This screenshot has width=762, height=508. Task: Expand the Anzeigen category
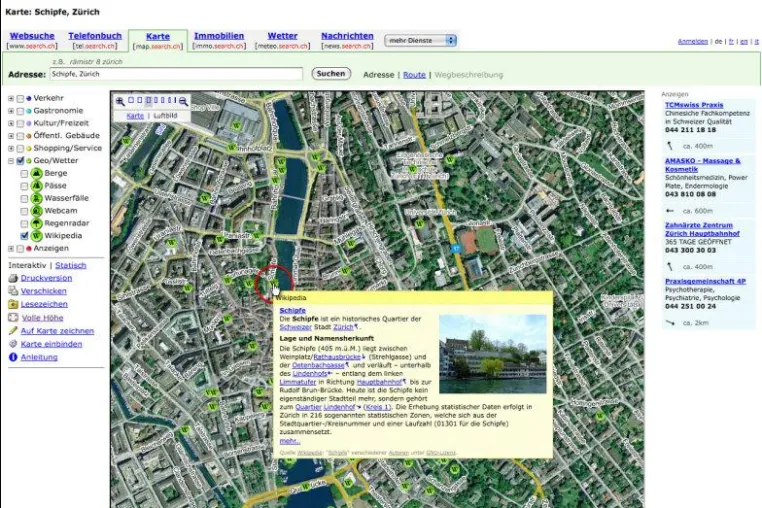(11, 248)
